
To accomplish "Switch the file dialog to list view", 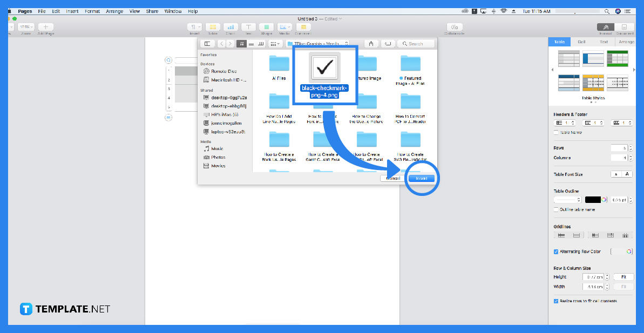I will tap(252, 43).
